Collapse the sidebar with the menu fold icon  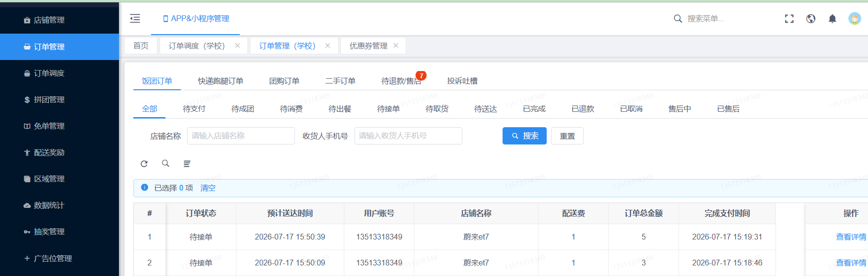[x=135, y=18]
